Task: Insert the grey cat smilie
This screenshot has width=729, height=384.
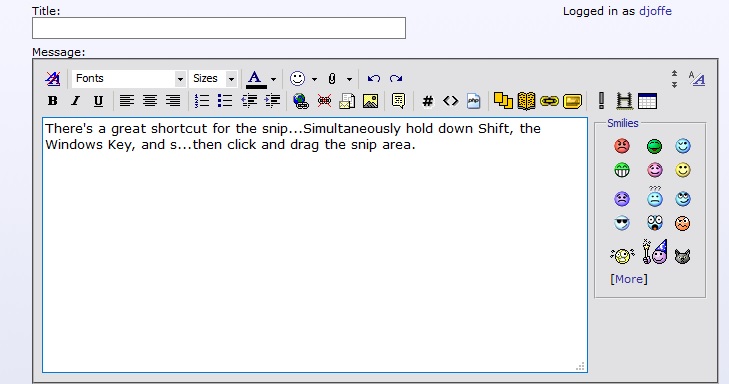Action: [x=682, y=256]
